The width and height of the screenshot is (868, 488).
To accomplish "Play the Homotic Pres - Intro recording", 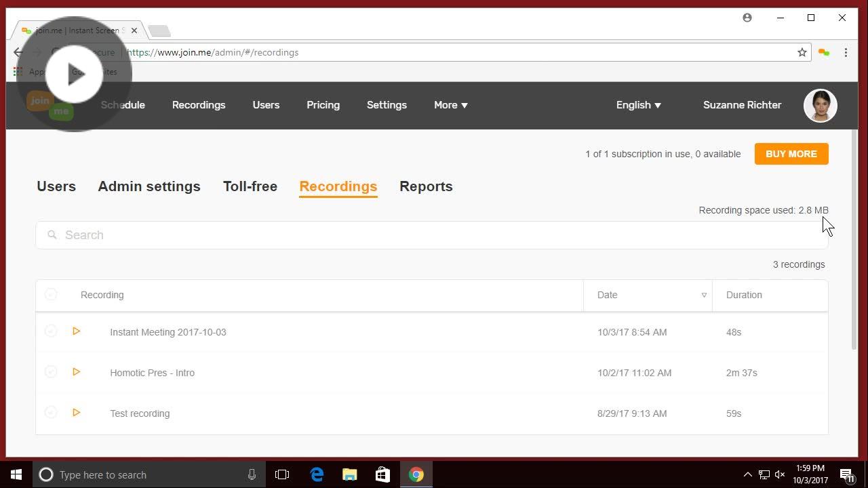I will 77,372.
